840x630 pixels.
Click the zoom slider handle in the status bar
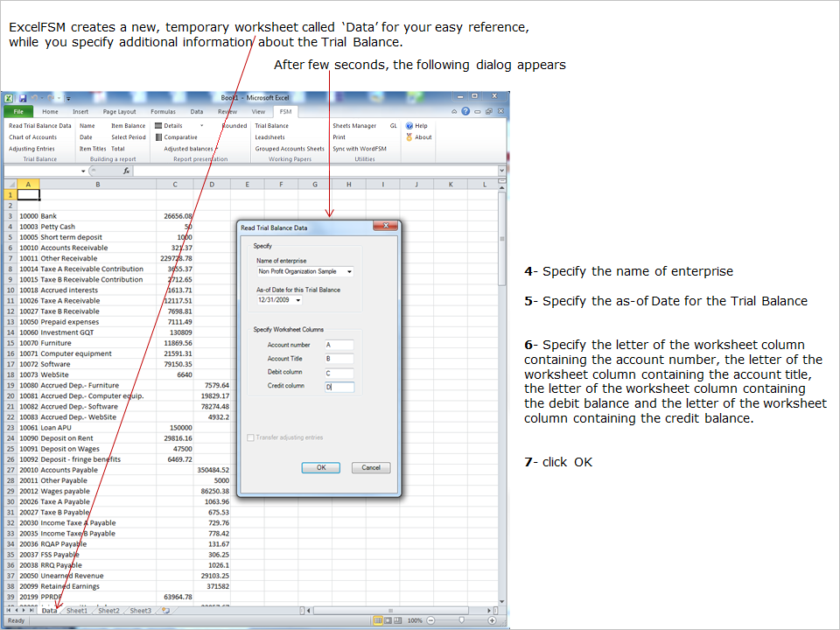(x=461, y=620)
